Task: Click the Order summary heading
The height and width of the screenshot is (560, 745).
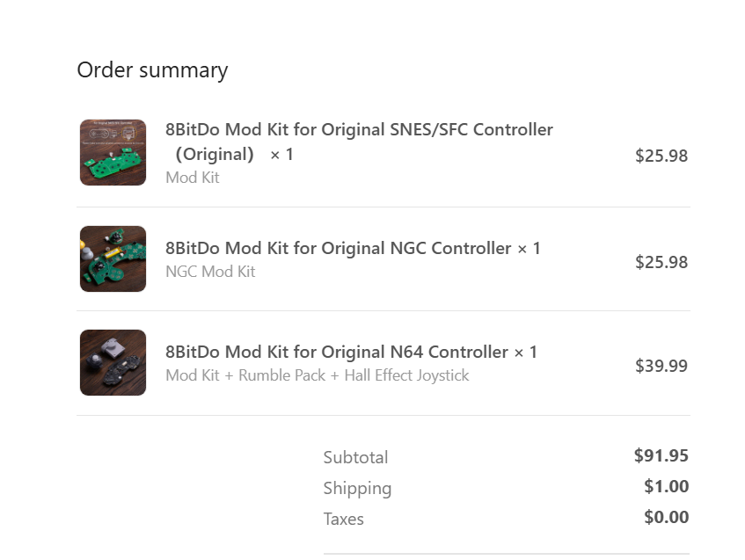Action: pyautogui.click(x=152, y=70)
